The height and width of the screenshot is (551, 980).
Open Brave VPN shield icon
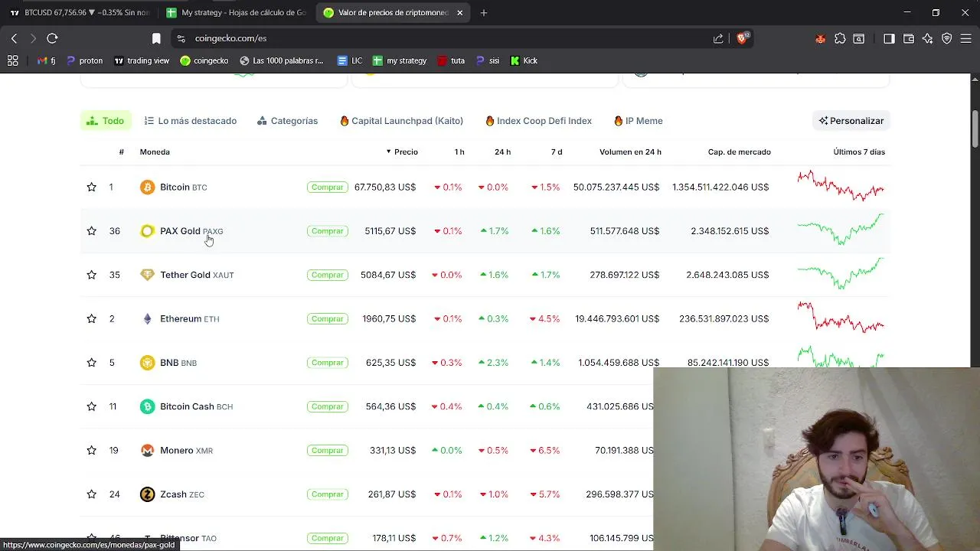pyautogui.click(x=947, y=38)
